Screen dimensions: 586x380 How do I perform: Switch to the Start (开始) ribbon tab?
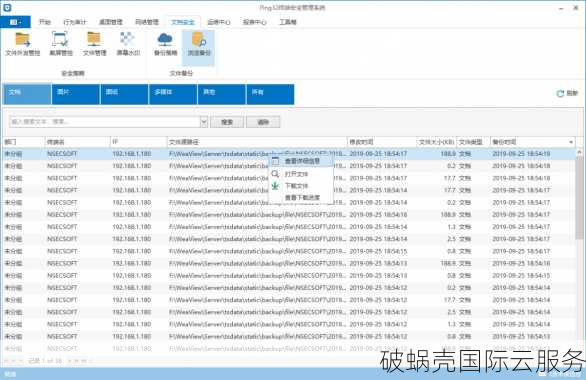[x=44, y=22]
